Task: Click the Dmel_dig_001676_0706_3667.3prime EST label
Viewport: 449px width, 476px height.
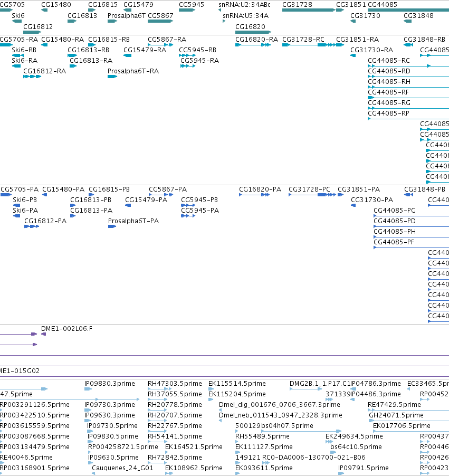Action: [x=280, y=405]
